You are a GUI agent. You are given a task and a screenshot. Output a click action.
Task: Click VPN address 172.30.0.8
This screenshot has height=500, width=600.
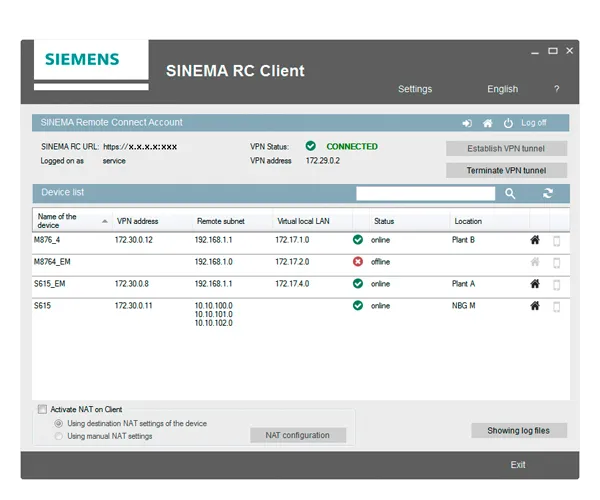132,283
